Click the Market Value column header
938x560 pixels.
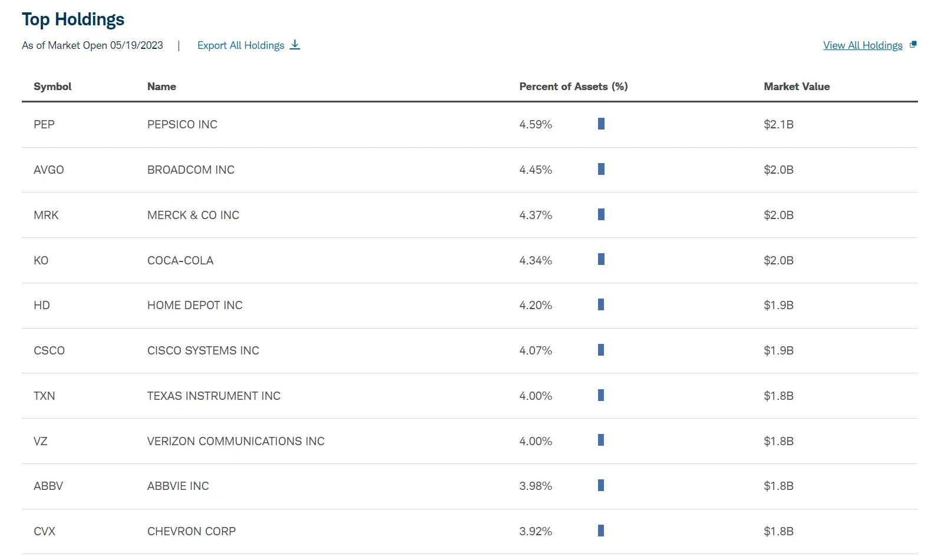point(797,87)
